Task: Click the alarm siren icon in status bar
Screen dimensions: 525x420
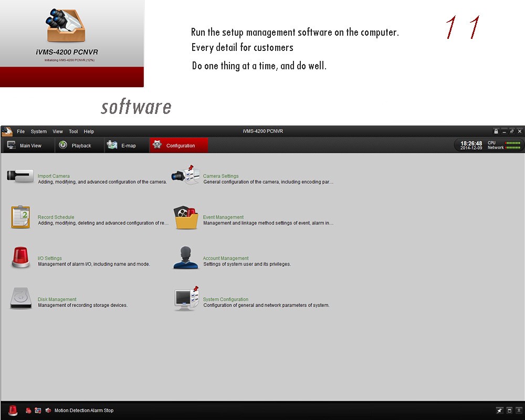Action: [x=13, y=411]
